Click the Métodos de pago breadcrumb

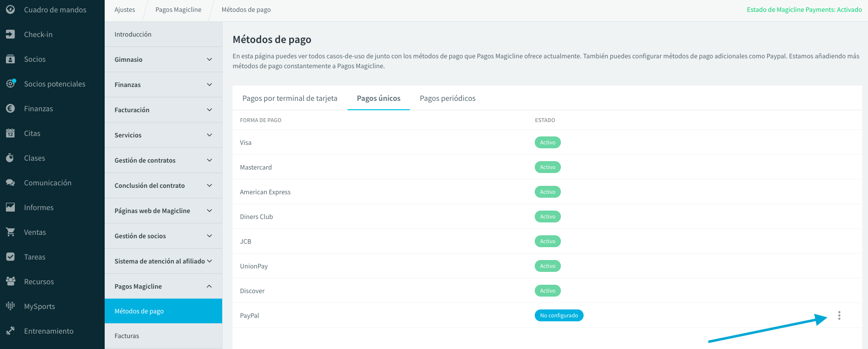click(x=246, y=9)
